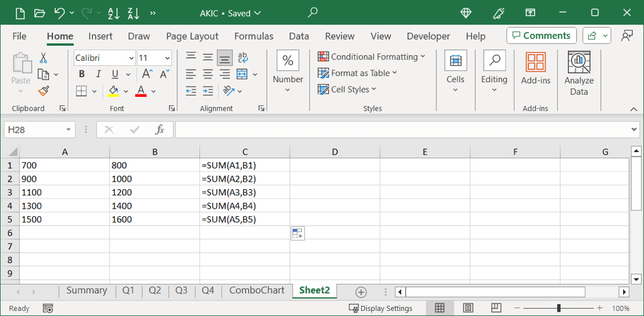Click the Comments button

click(x=541, y=36)
